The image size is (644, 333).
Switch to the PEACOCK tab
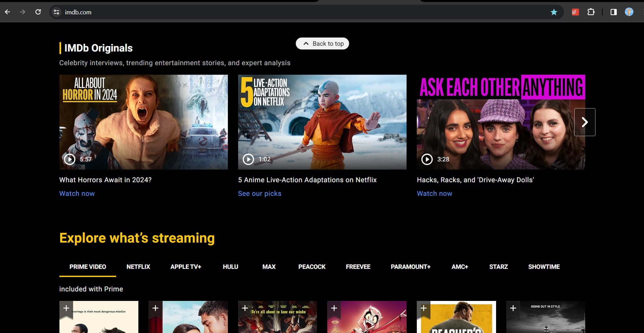pos(312,267)
